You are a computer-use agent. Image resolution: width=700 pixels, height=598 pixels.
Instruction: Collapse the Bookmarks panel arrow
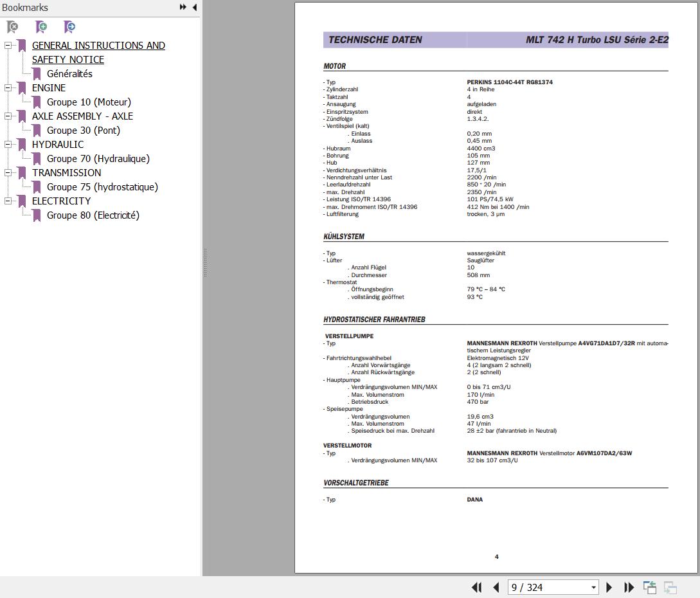click(x=195, y=7)
